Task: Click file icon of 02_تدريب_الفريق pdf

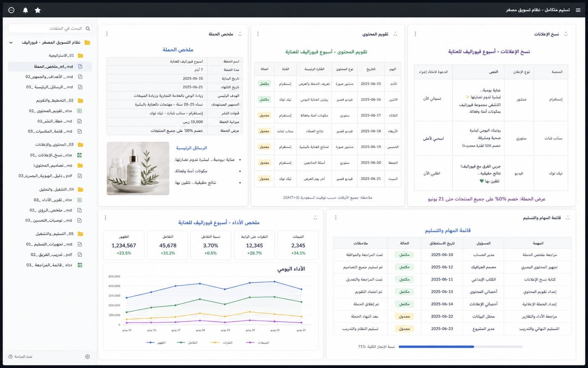Action: (x=80, y=254)
